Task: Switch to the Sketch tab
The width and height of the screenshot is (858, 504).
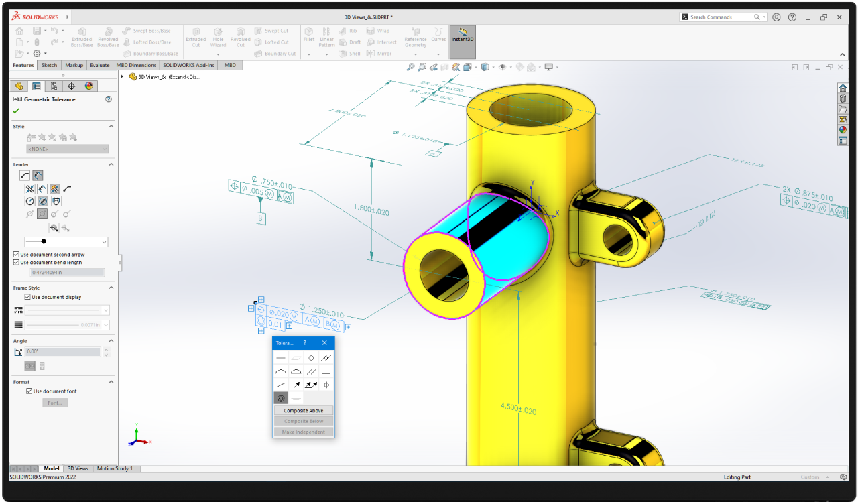Action: (x=50, y=65)
